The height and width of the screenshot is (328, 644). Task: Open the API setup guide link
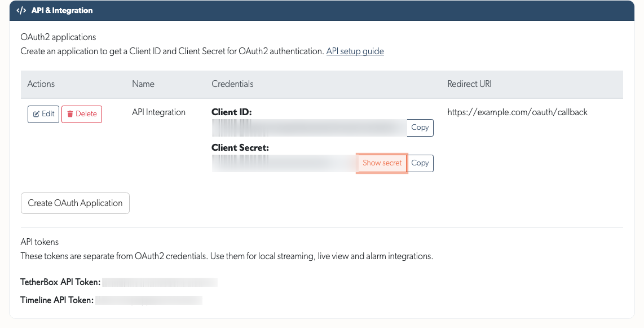pyautogui.click(x=355, y=51)
